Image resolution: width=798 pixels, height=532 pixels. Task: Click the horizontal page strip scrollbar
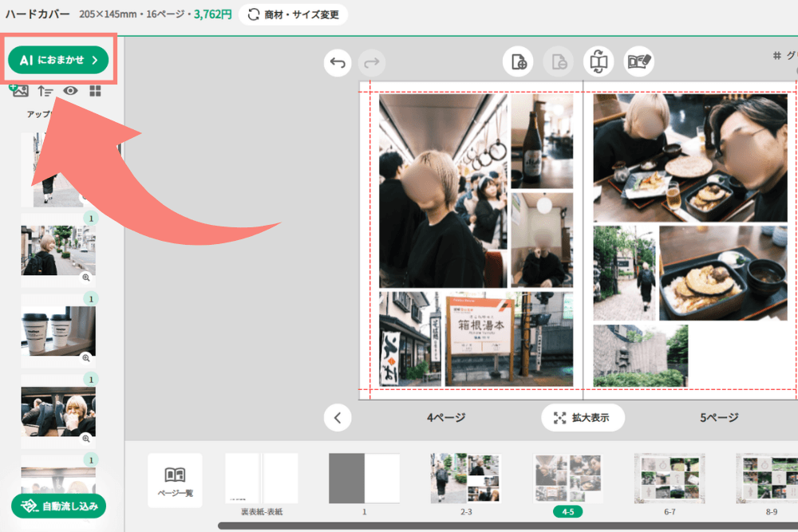(x=508, y=526)
